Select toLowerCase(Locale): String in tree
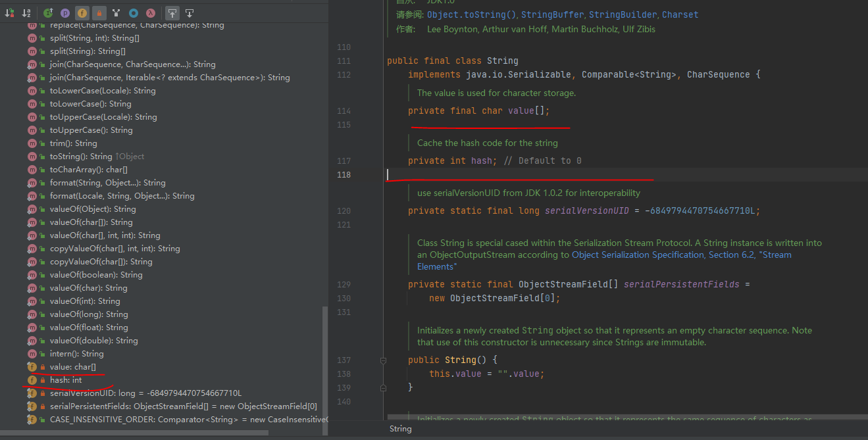This screenshot has height=440, width=868. point(103,91)
